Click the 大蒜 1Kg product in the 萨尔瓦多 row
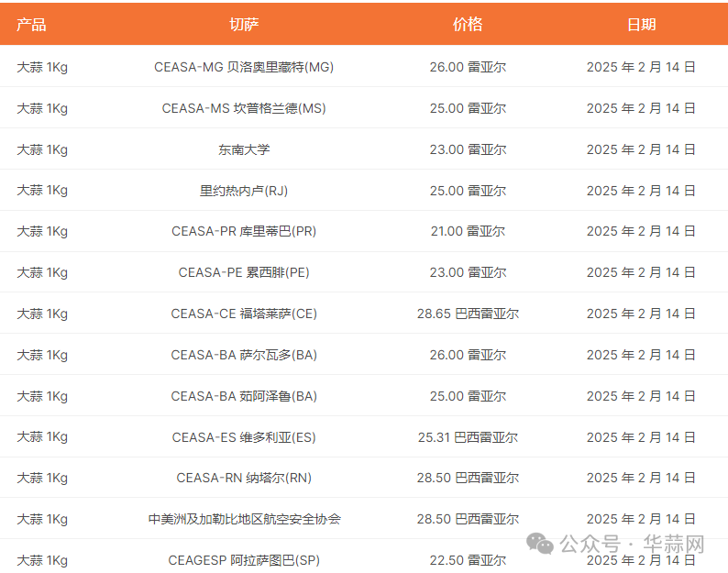 (x=42, y=355)
